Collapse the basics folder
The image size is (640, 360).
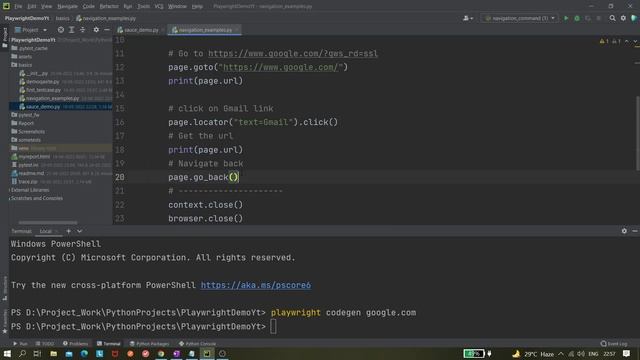(x=25, y=64)
